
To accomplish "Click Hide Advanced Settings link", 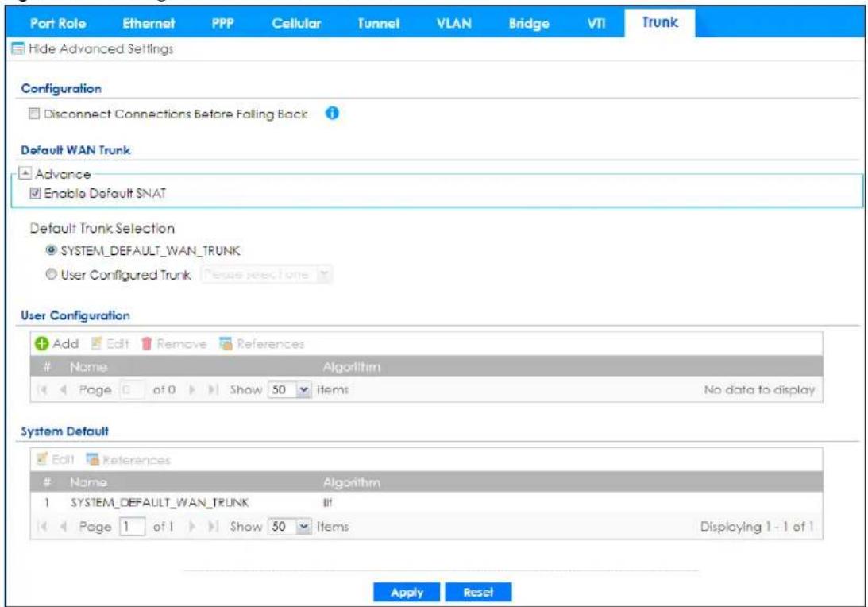I will point(101,48).
